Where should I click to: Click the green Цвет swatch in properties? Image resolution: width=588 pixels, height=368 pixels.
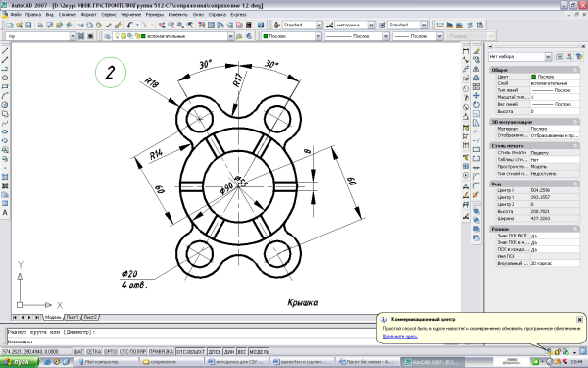coord(534,77)
